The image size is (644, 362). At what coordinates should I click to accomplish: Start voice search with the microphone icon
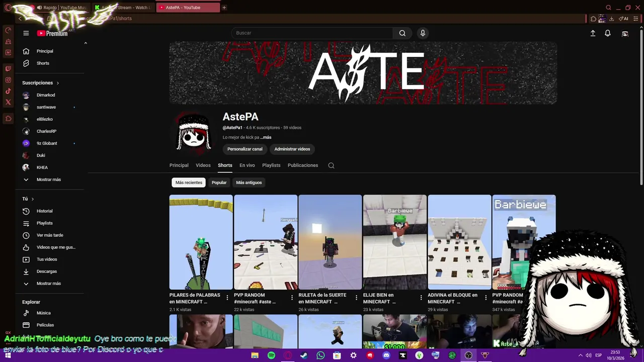pyautogui.click(x=423, y=33)
